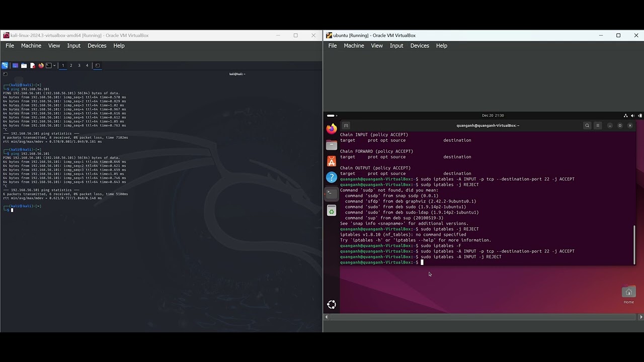
Task: Open Firefox from the Ubuntu dock
Action: (x=331, y=129)
